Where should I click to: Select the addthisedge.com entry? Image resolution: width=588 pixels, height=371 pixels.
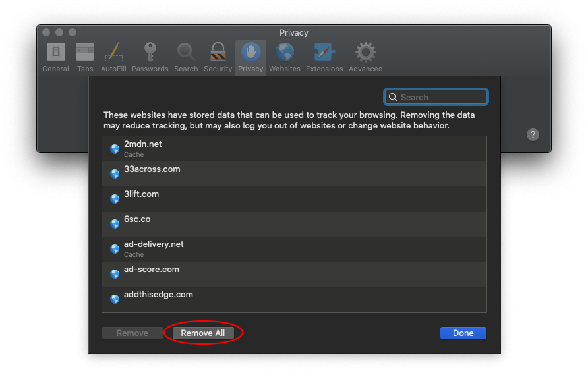point(295,299)
